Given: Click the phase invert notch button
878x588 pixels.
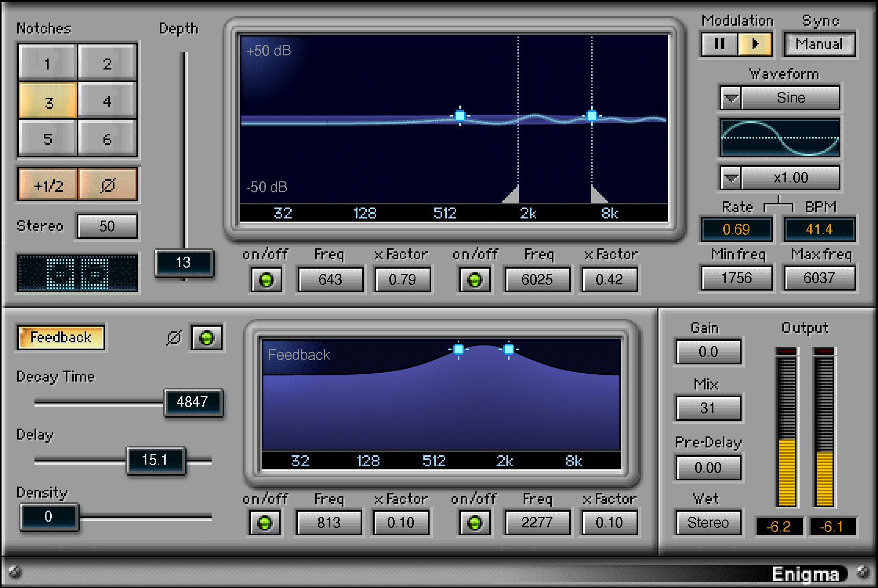Looking at the screenshot, I should (108, 185).
